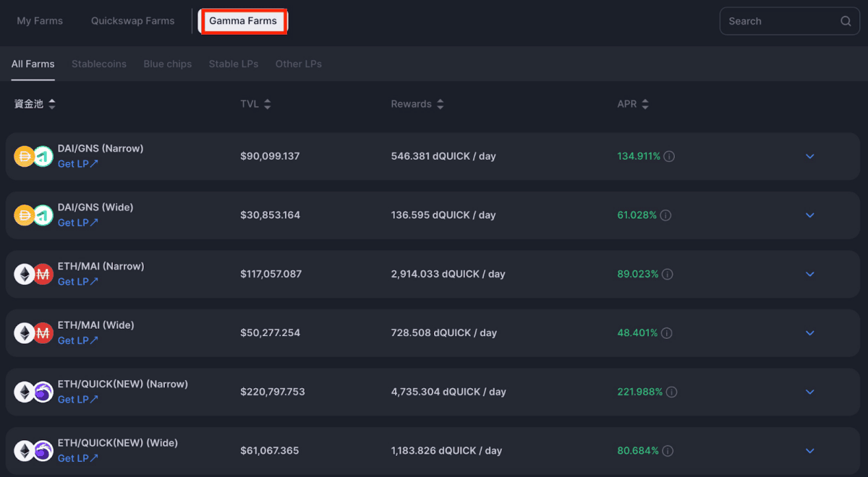
Task: Click the rewards text 1,183.826 dQUICK / day
Action: click(446, 451)
